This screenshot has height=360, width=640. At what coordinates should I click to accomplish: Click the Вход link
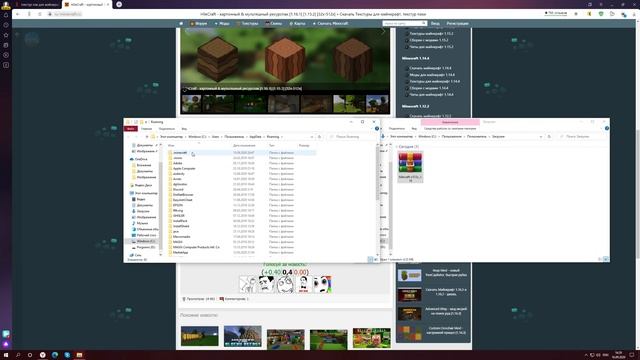[435, 24]
